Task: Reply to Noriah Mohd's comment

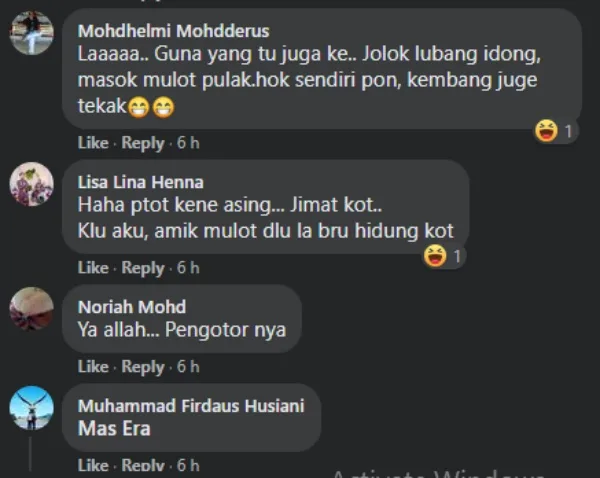Action: pos(143,367)
